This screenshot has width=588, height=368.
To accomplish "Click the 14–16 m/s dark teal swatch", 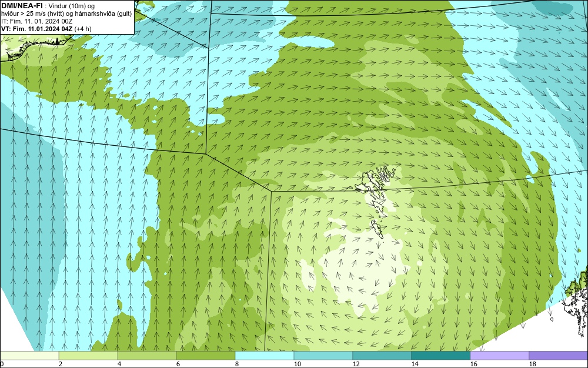I will (x=440, y=355).
